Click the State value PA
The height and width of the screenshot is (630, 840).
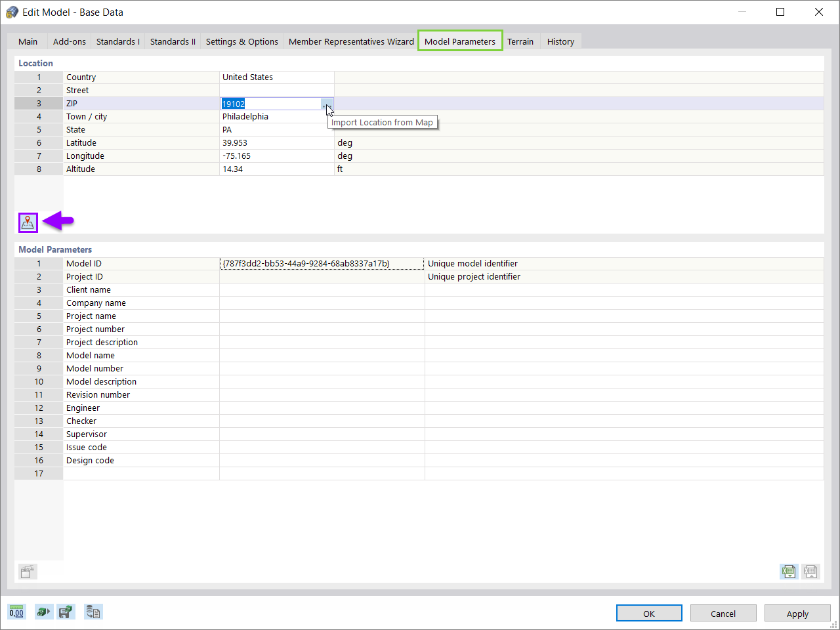(x=277, y=130)
